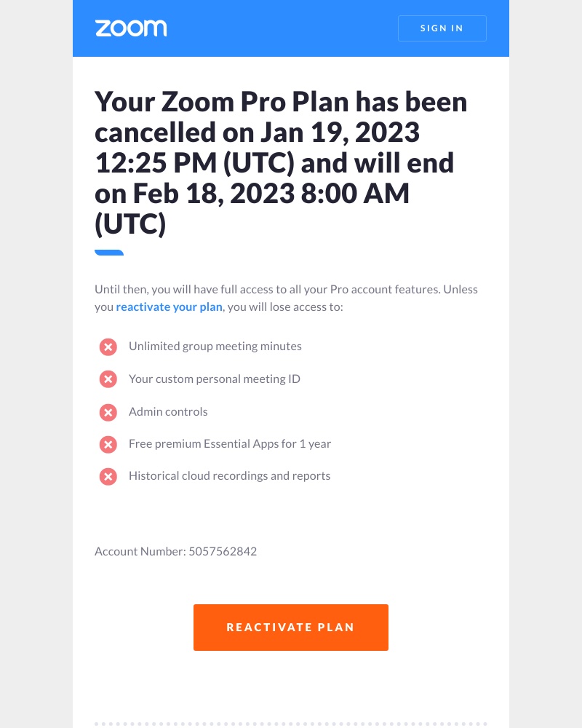Open the Sign In menu area
Screen dimensions: 582x728
tap(442, 28)
